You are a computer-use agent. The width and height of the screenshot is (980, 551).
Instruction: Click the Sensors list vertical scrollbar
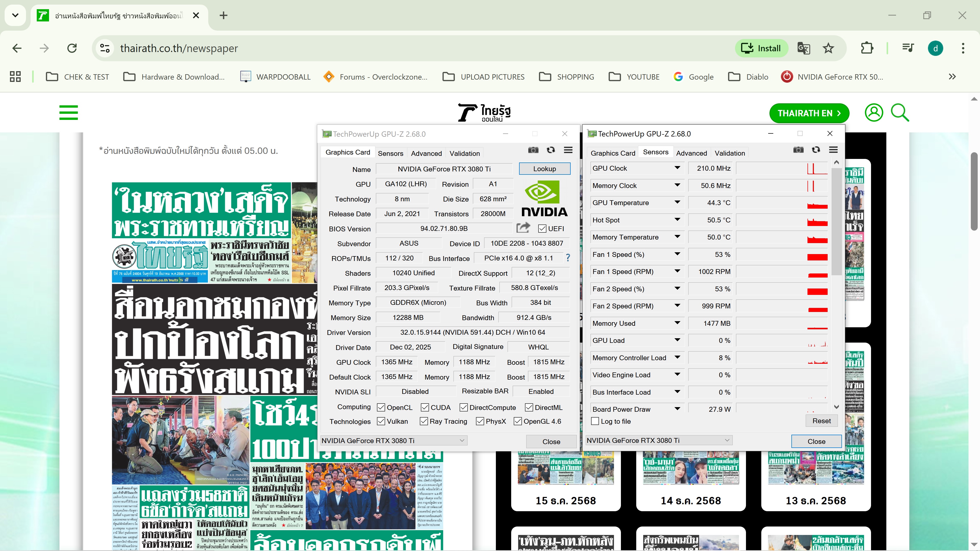836,221
